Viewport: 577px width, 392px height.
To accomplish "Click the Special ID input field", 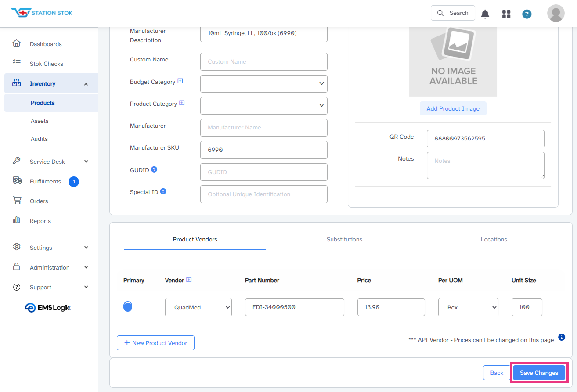I will [264, 194].
